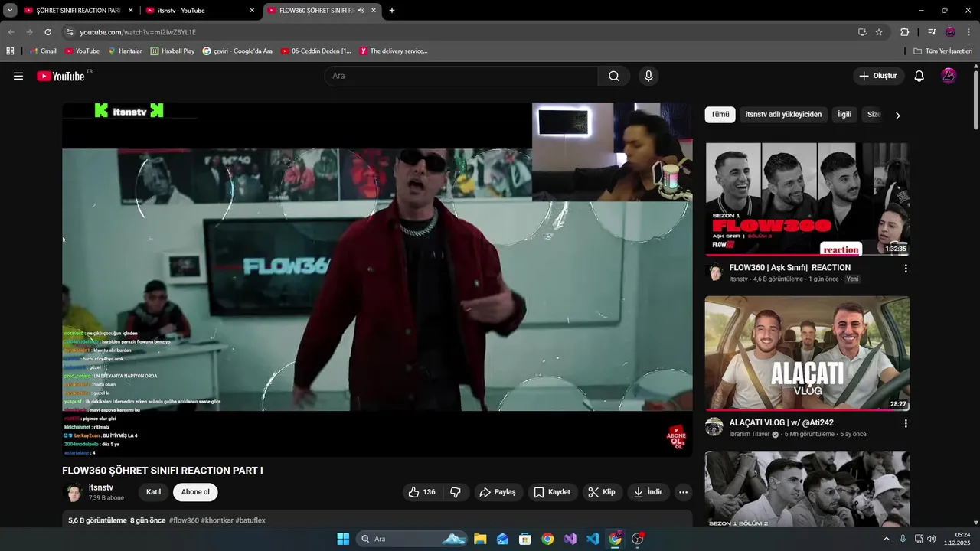
Task: Click the Katıl join button
Action: pos(153,492)
